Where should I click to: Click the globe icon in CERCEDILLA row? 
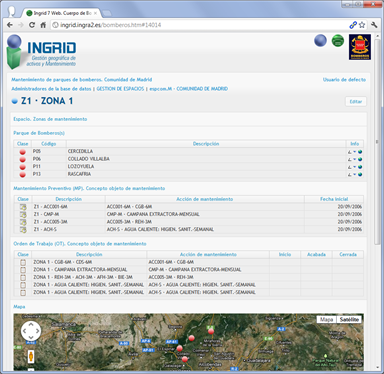tap(360, 152)
